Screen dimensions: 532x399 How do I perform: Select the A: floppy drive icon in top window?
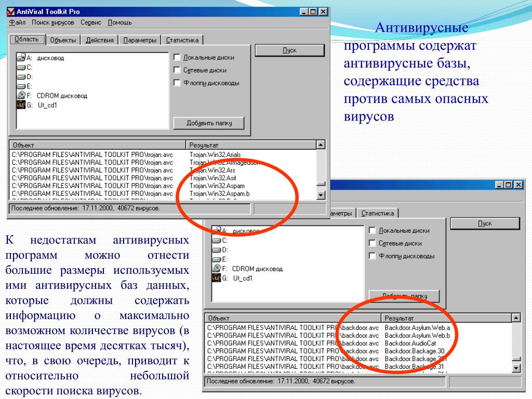(21, 57)
